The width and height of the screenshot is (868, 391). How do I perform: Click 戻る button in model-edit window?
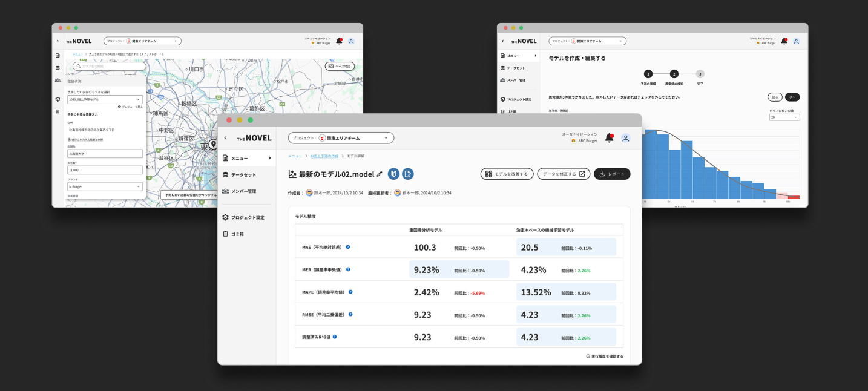tap(775, 97)
